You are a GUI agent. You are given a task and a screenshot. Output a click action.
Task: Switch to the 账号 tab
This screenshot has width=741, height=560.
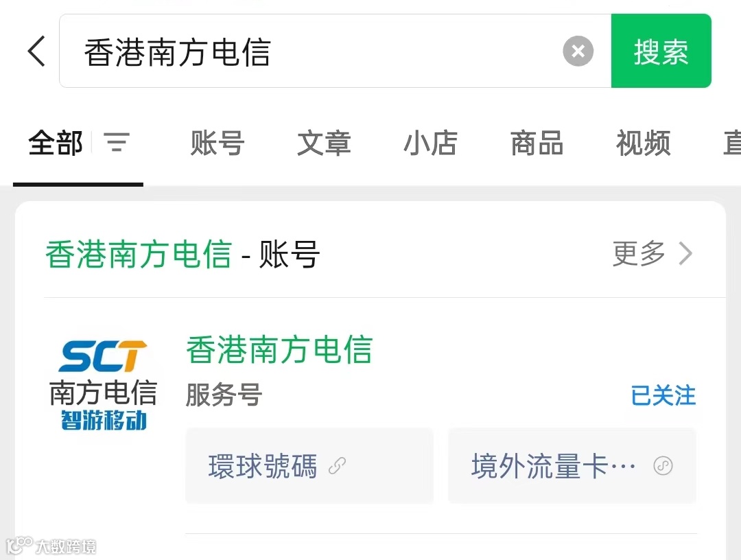point(217,143)
